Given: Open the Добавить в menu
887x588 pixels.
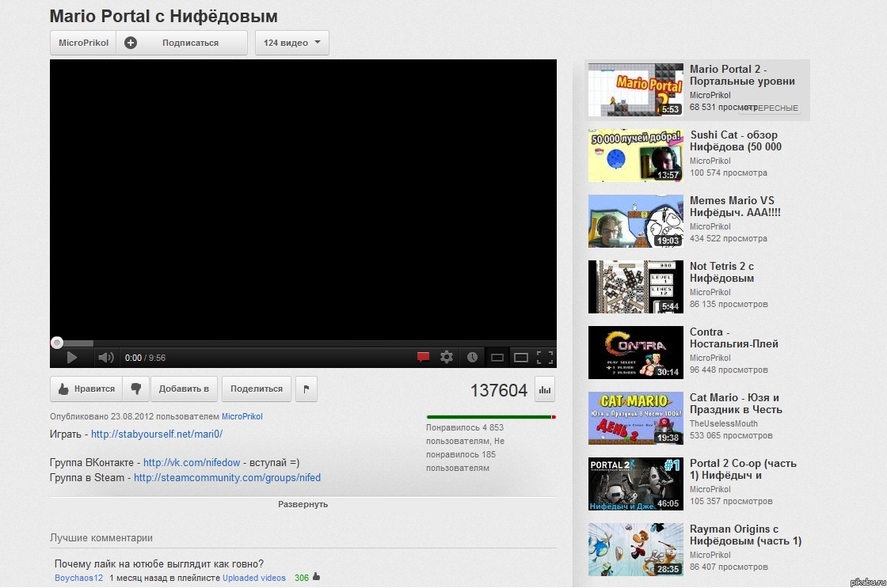Looking at the screenshot, I should (184, 389).
